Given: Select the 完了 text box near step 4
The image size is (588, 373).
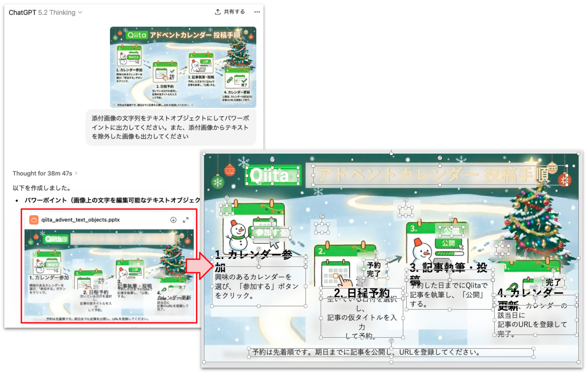Looking at the screenshot, I should pos(554,283).
